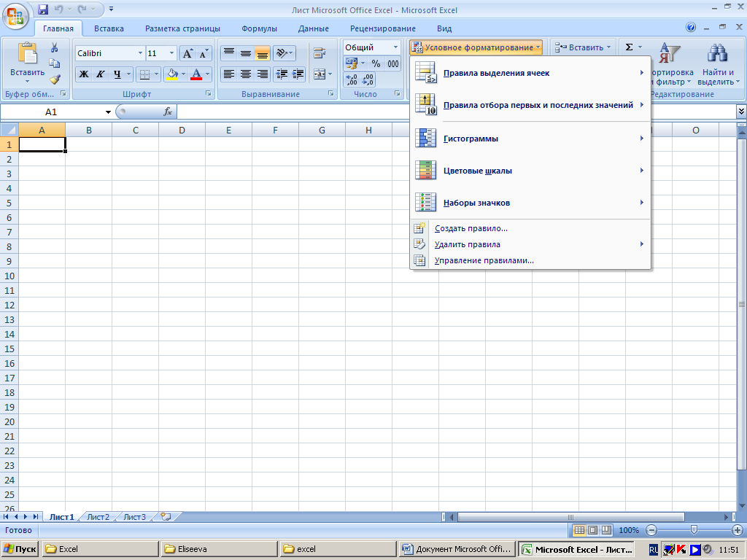This screenshot has height=560, width=747.
Task: Click the Пуск start button
Action: (x=20, y=549)
